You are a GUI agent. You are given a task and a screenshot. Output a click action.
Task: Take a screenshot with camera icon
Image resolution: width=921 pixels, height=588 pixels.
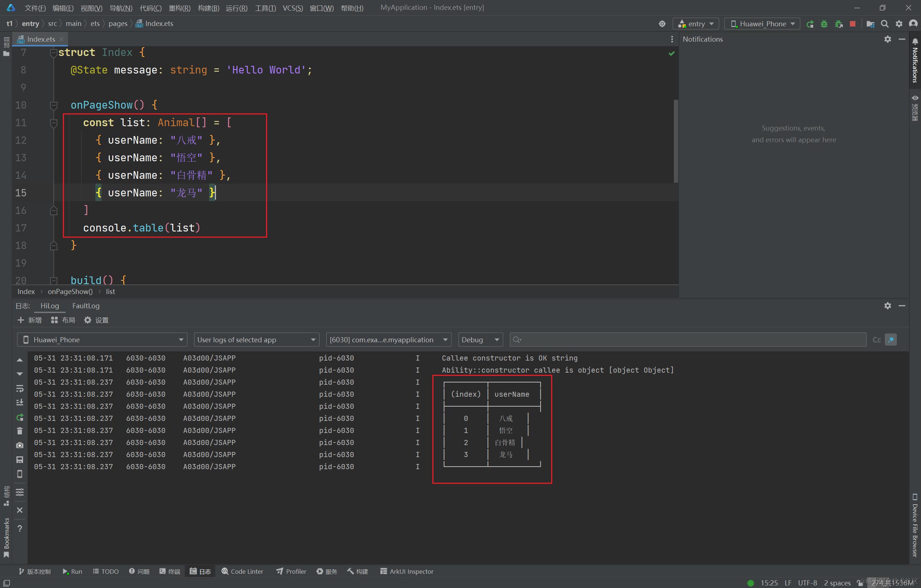[20, 445]
